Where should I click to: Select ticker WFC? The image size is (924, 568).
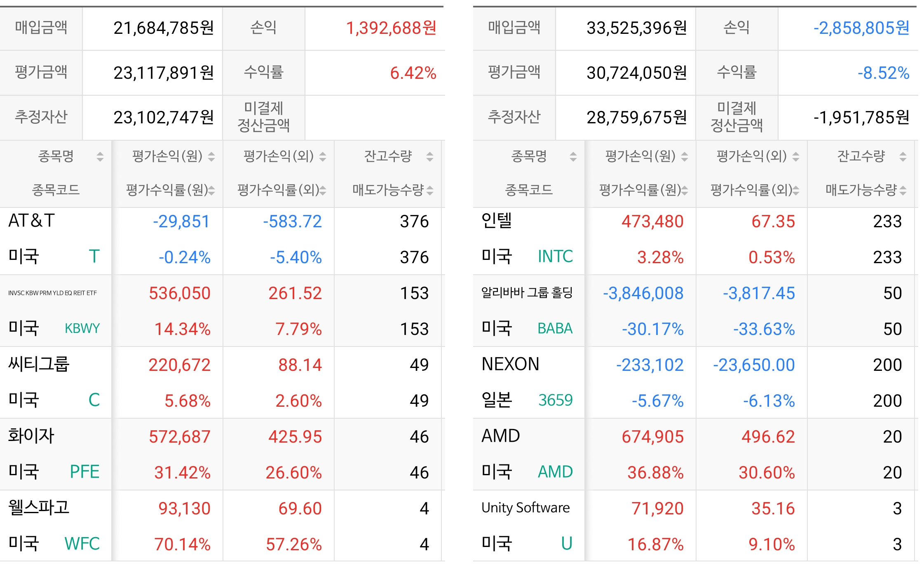click(x=82, y=544)
